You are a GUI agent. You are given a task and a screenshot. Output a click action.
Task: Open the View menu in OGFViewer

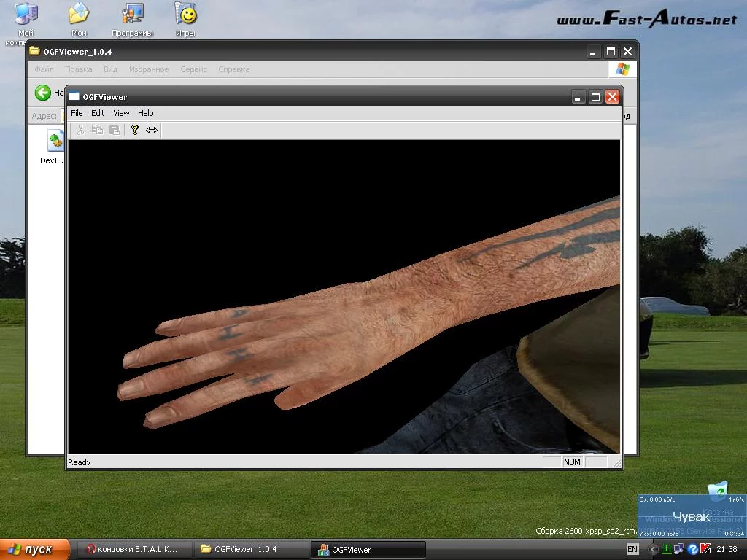click(121, 113)
